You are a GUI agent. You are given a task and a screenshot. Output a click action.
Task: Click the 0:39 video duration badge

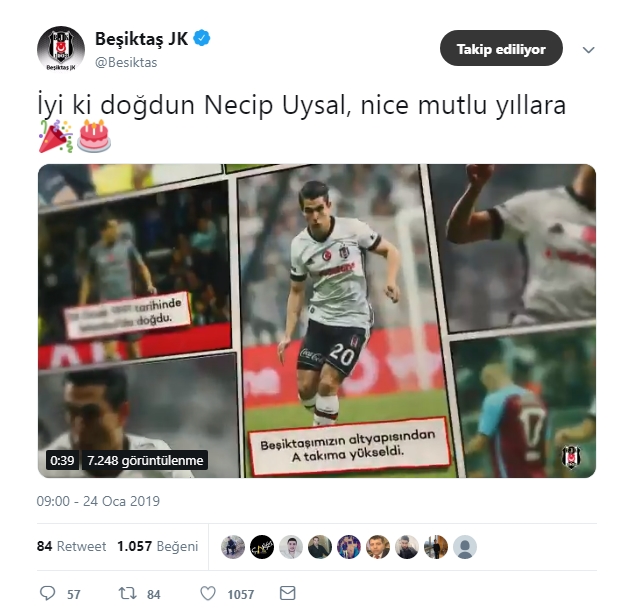[62, 460]
